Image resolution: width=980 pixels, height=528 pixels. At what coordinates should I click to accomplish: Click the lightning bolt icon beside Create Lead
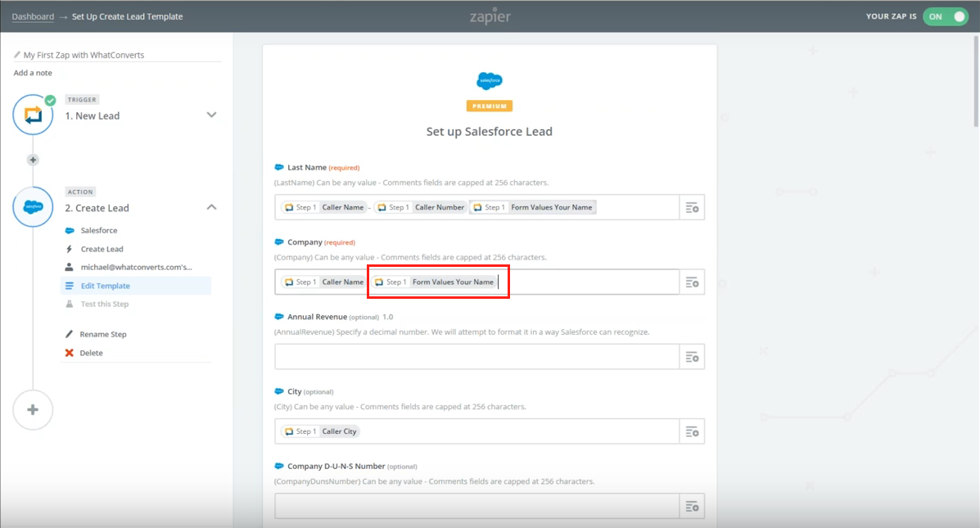(x=70, y=250)
